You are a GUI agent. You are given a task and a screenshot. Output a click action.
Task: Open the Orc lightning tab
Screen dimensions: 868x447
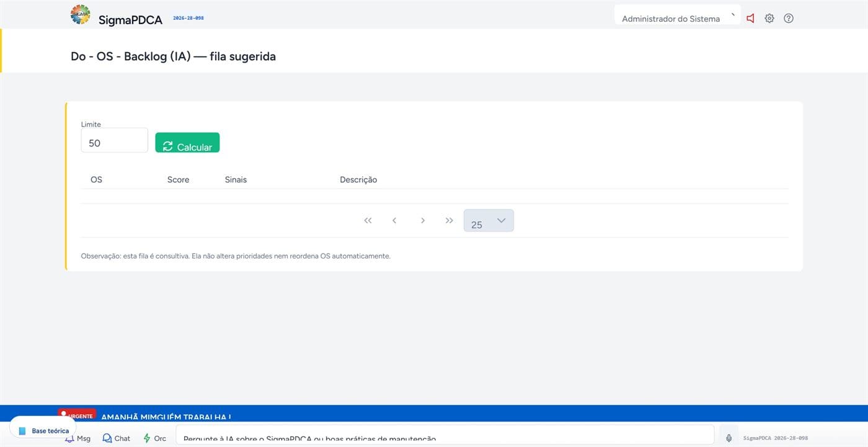(154, 438)
